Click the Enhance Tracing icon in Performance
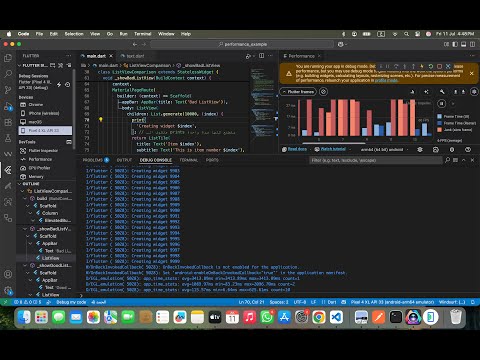Screen dimensions: 480x360 (x=426, y=92)
